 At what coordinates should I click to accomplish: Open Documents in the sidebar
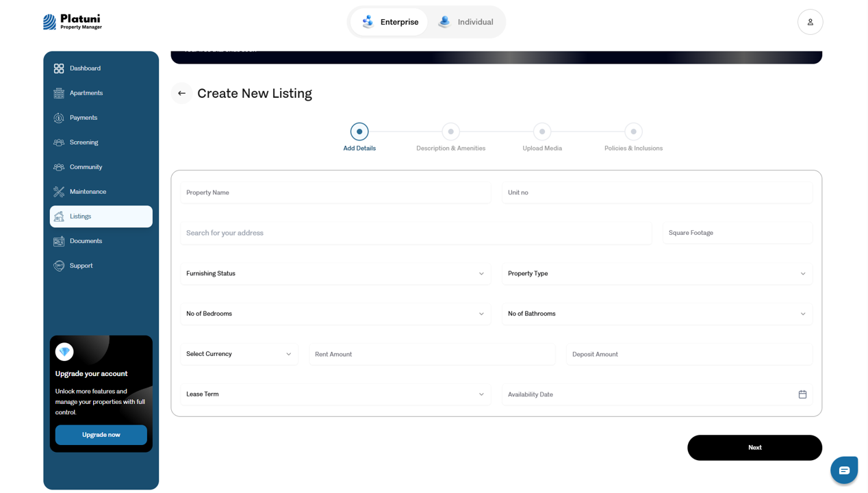click(101, 241)
